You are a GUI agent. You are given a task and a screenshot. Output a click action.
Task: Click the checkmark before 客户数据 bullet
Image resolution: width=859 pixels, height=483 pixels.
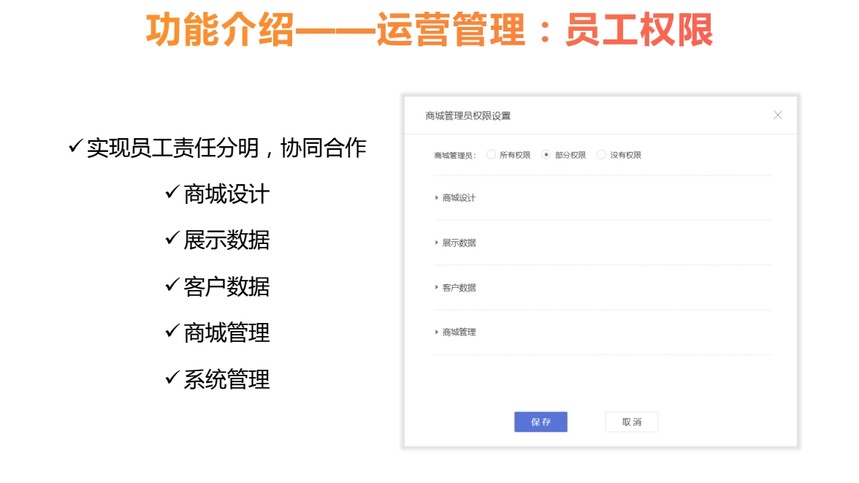click(x=171, y=286)
